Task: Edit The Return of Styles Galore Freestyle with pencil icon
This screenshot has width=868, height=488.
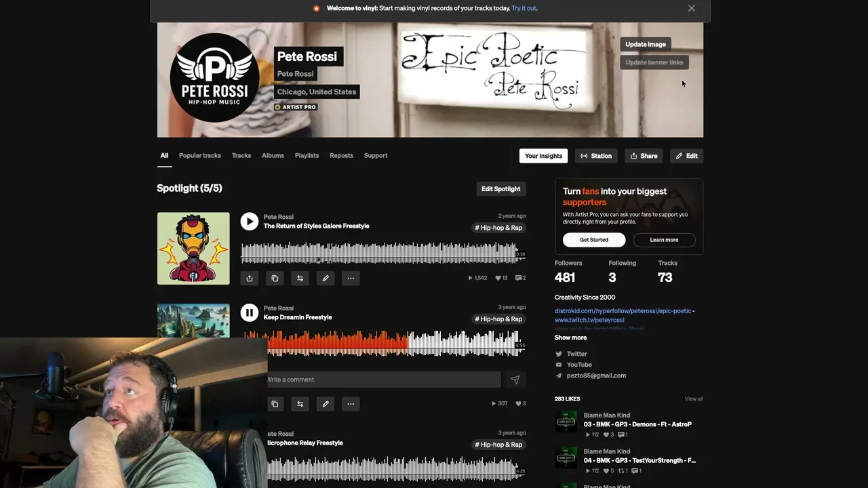Action: (x=325, y=278)
